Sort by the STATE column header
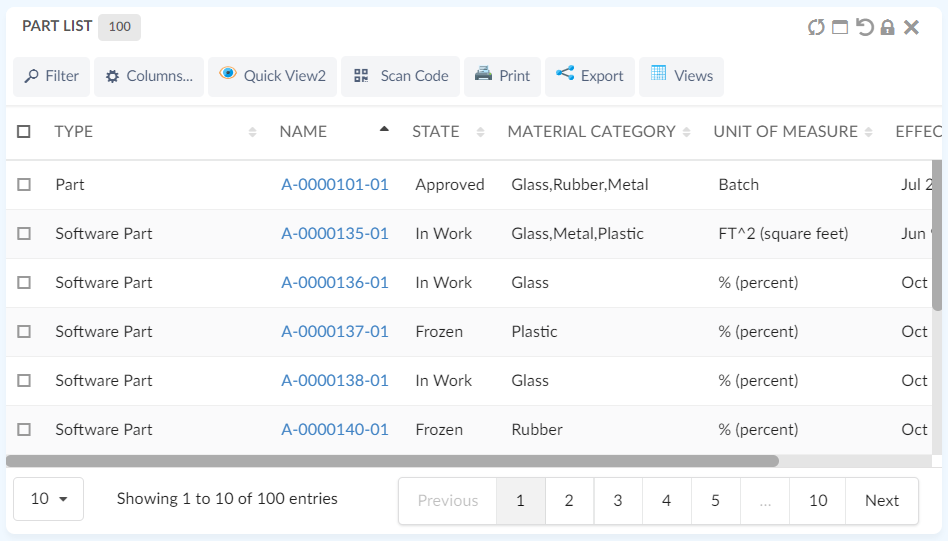 click(436, 131)
